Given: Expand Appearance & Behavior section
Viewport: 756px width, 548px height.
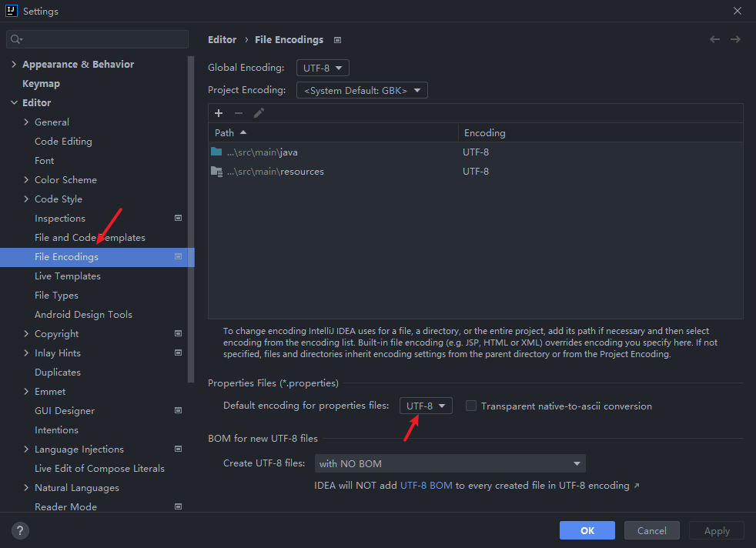Looking at the screenshot, I should [14, 64].
